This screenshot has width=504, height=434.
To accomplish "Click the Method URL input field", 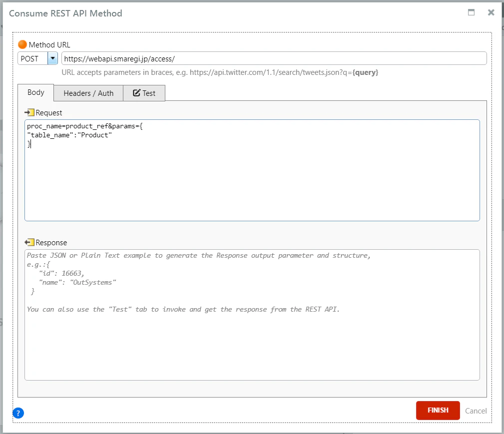I will coord(274,58).
